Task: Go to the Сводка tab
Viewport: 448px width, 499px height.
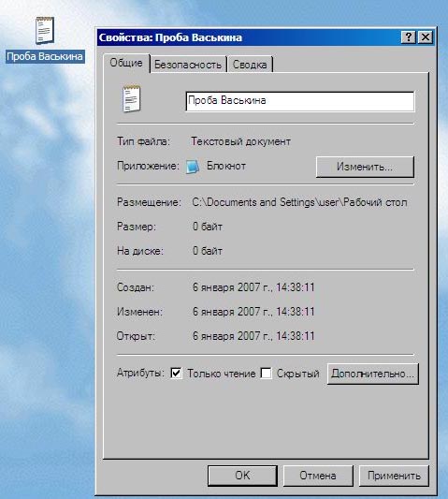Action: [x=250, y=65]
